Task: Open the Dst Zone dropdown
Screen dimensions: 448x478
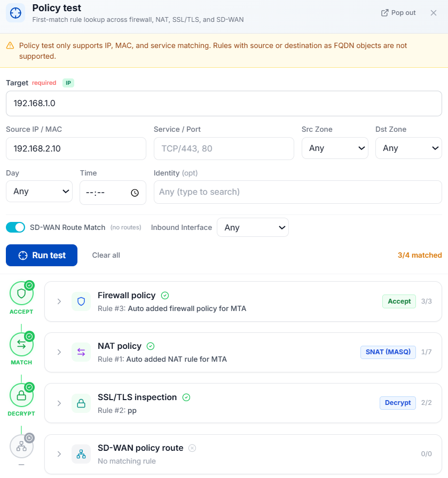Action: click(408, 148)
